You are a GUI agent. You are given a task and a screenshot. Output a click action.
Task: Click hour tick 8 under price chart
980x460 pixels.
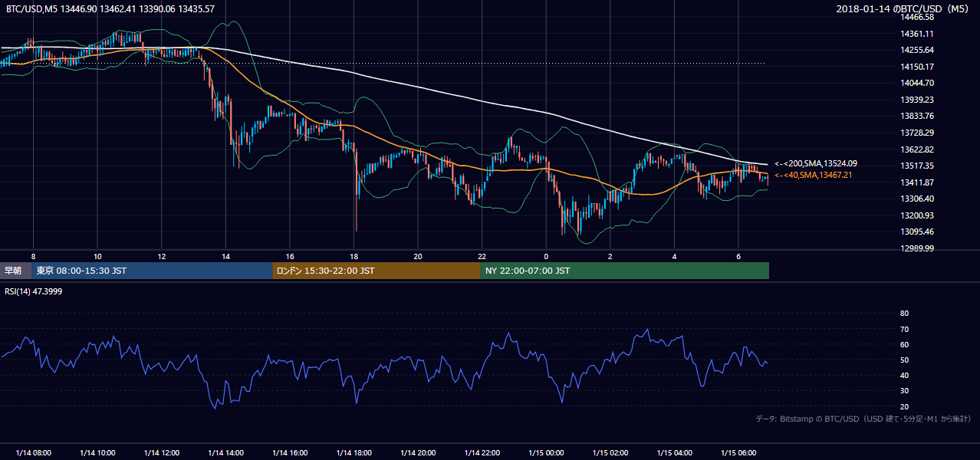point(33,256)
